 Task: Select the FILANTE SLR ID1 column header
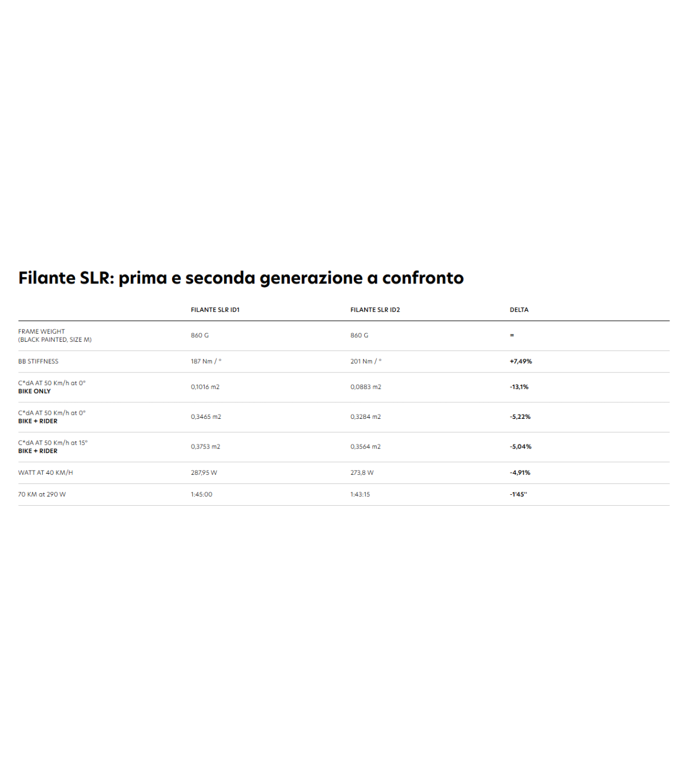tap(215, 310)
